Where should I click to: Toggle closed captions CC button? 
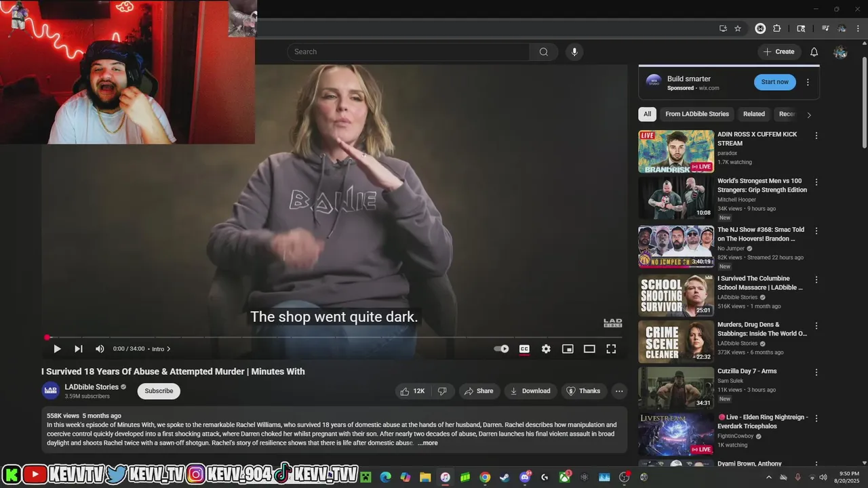[x=524, y=349]
